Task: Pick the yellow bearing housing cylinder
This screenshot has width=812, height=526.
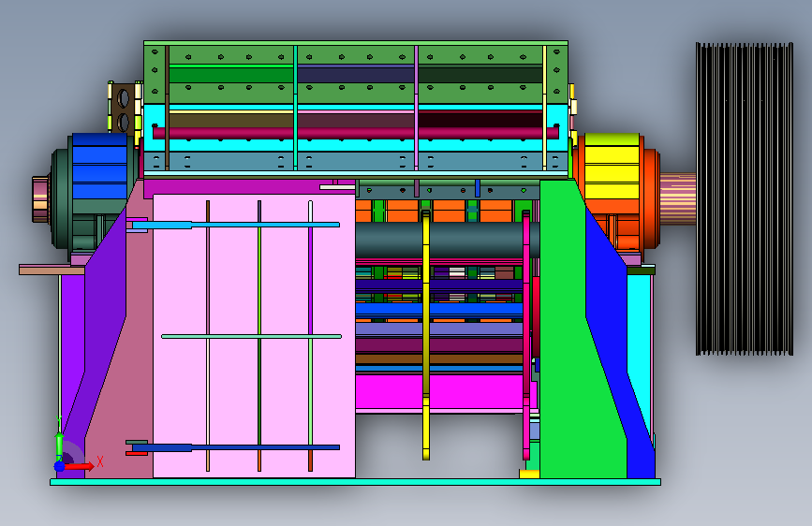Action: (612, 167)
